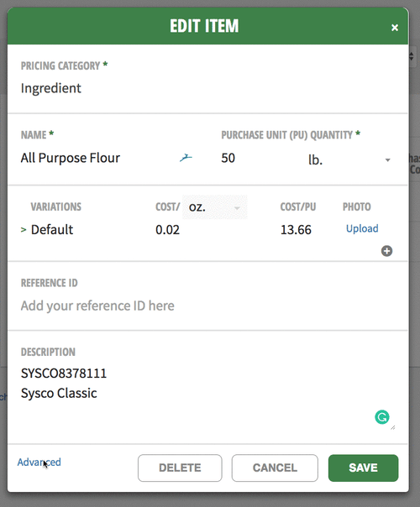The width and height of the screenshot is (420, 507).
Task: Click the DELETE button
Action: pos(180,468)
